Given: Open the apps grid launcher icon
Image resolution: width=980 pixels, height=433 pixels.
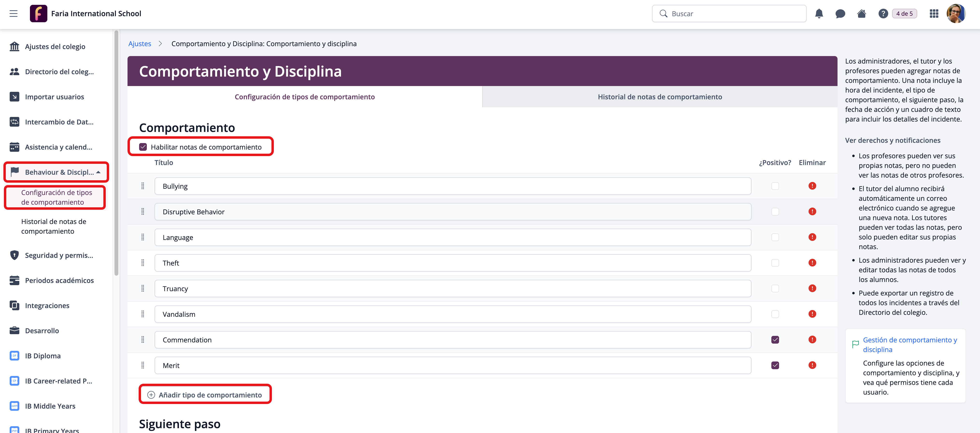Looking at the screenshot, I should 934,14.
